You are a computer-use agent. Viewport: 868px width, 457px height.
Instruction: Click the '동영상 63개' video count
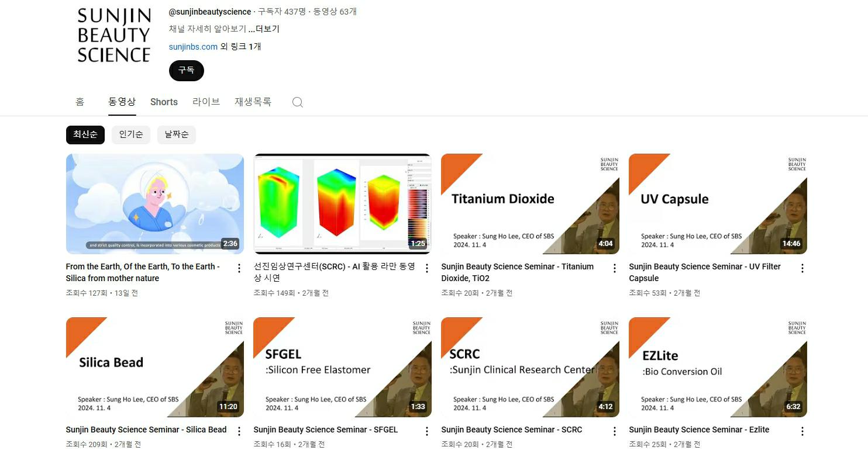click(x=335, y=12)
